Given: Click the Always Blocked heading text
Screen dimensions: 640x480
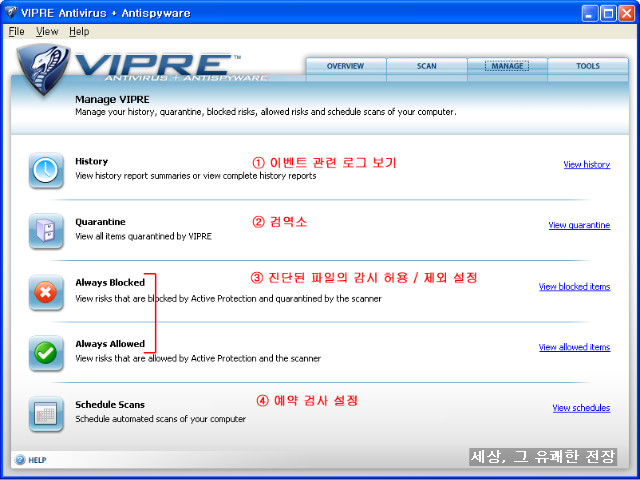Looking at the screenshot, I should 110,282.
